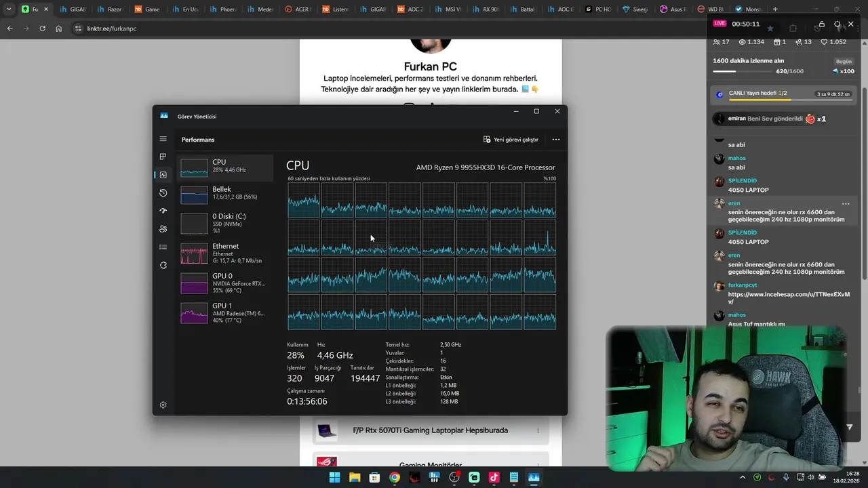
Task: Open options for Rtx 5070Ti link card
Action: click(538, 430)
